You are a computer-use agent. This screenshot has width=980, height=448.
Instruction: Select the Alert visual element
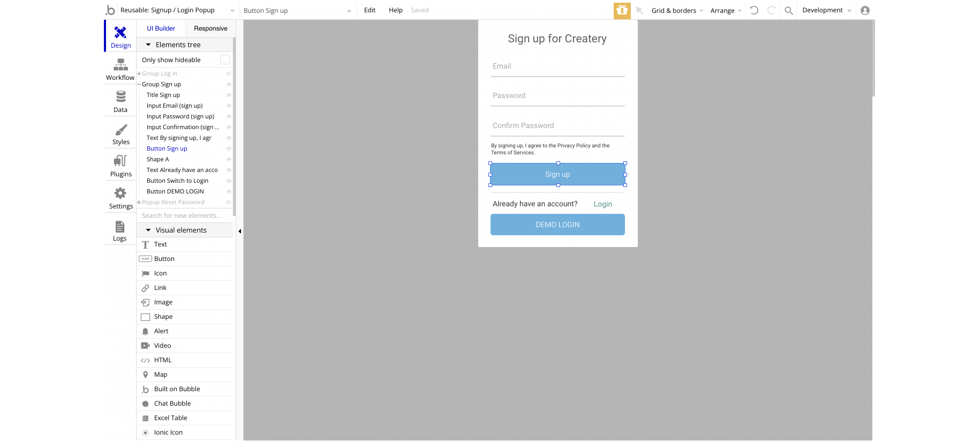[x=185, y=331]
